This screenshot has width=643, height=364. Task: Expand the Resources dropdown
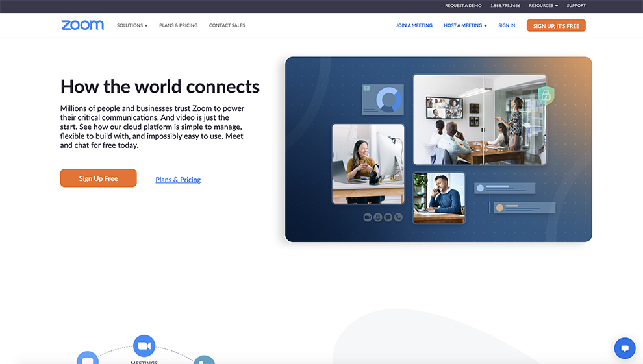pyautogui.click(x=544, y=6)
